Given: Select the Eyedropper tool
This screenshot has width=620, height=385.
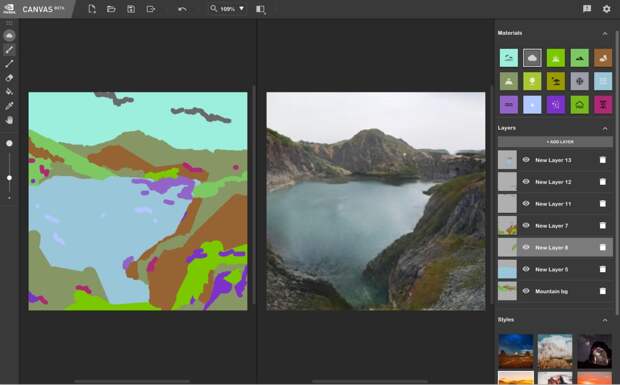Looking at the screenshot, I should [x=9, y=106].
